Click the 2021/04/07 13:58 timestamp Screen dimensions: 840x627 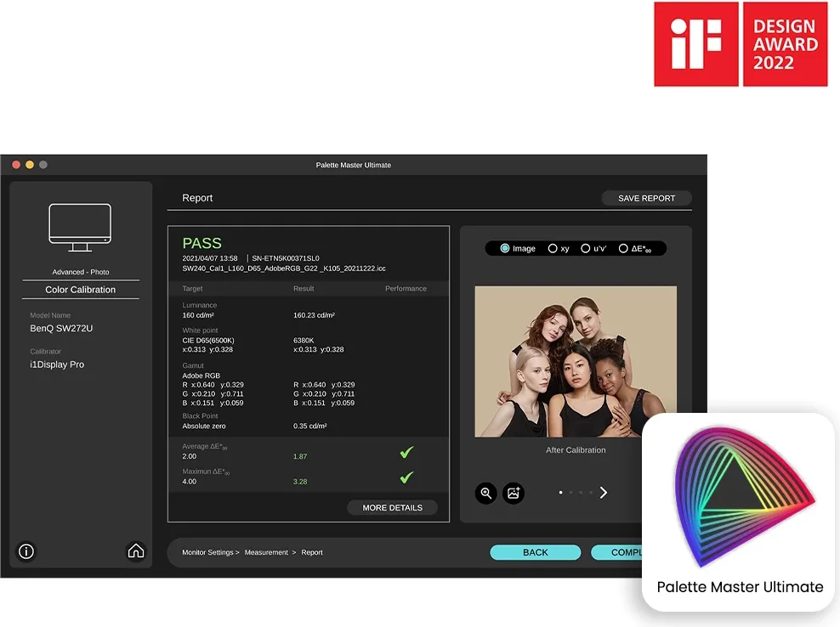[209, 258]
